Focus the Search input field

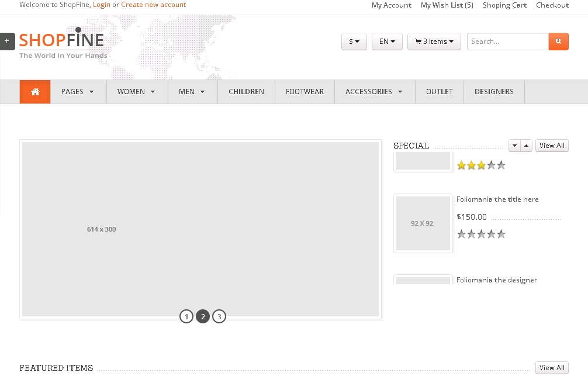point(507,42)
